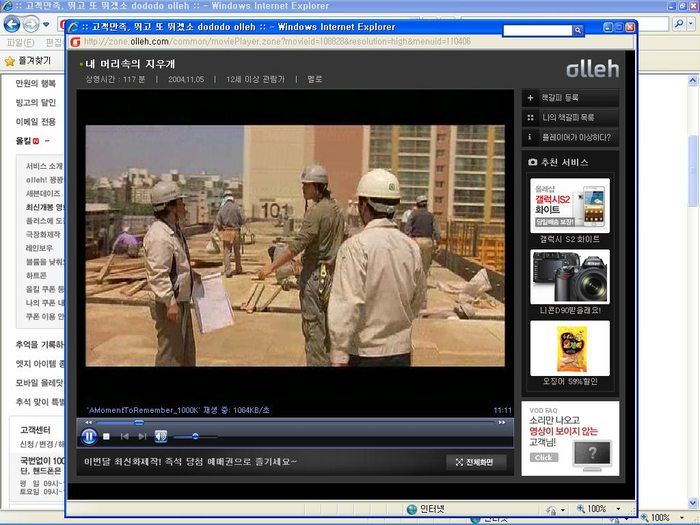Click the playback time 11:11 readout
The image size is (700, 525).
point(503,410)
